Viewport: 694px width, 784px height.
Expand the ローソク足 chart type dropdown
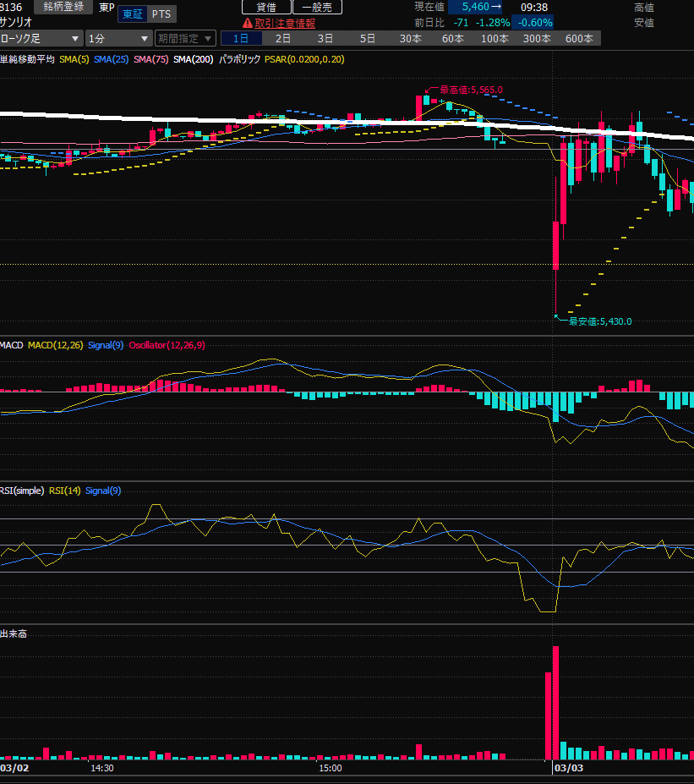pos(41,39)
